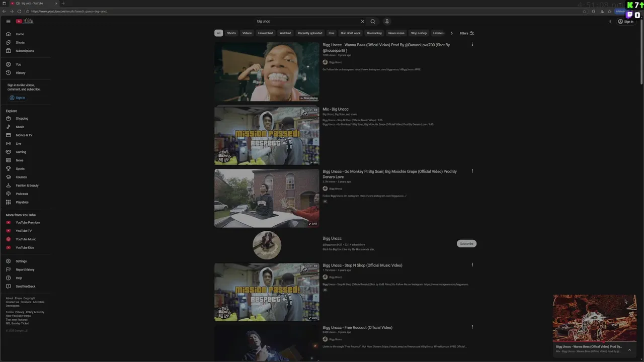Open Subscriptions in sidebar
Image resolution: width=644 pixels, height=362 pixels.
click(x=25, y=51)
